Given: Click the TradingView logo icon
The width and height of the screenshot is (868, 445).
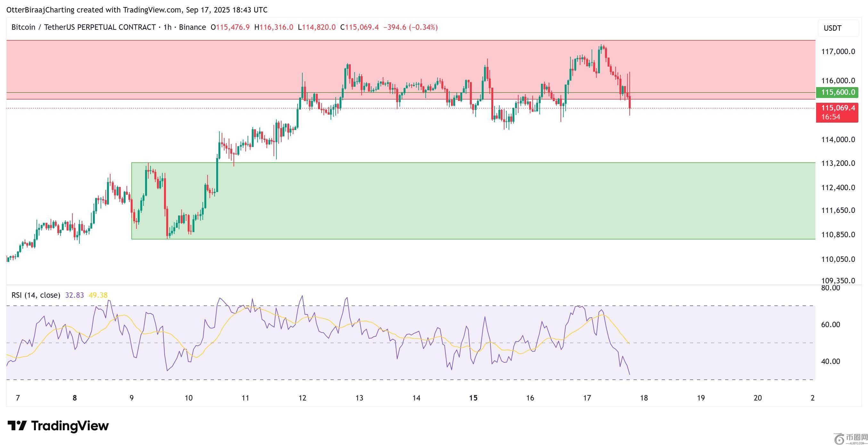Looking at the screenshot, I should pyautogui.click(x=17, y=426).
